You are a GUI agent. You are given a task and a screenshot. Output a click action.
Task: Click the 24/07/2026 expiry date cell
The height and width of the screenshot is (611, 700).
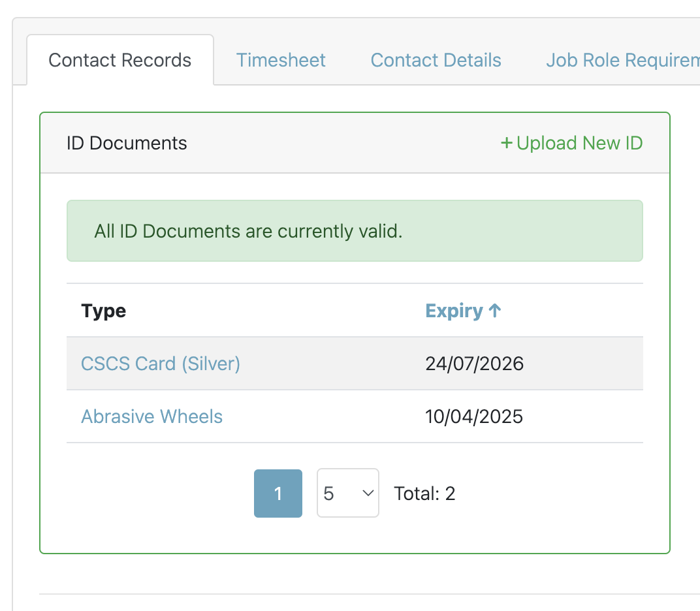475,364
